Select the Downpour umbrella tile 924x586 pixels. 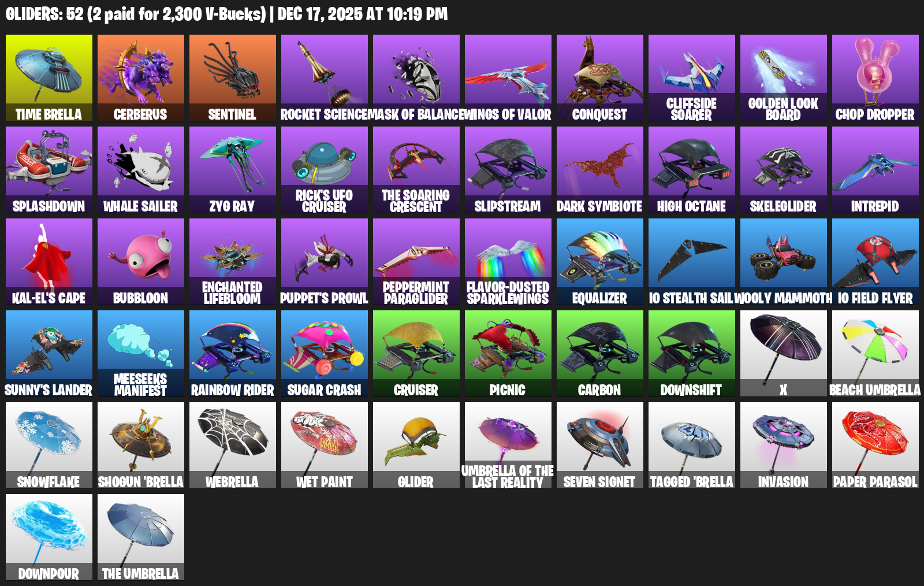tap(49, 537)
